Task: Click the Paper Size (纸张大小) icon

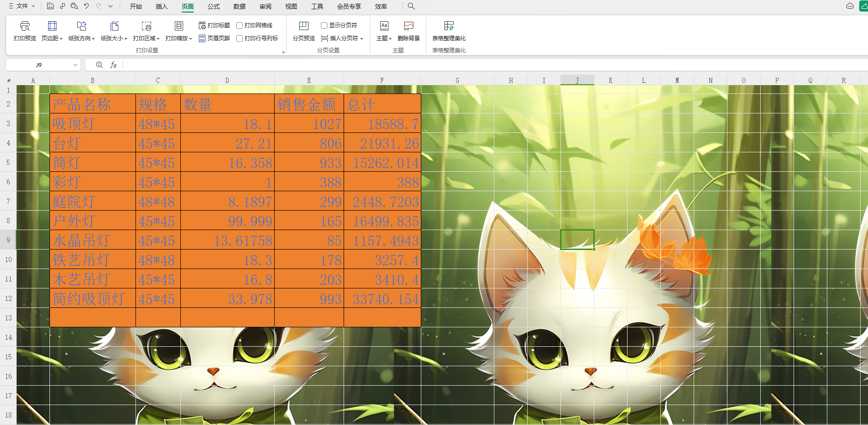Action: (x=114, y=26)
